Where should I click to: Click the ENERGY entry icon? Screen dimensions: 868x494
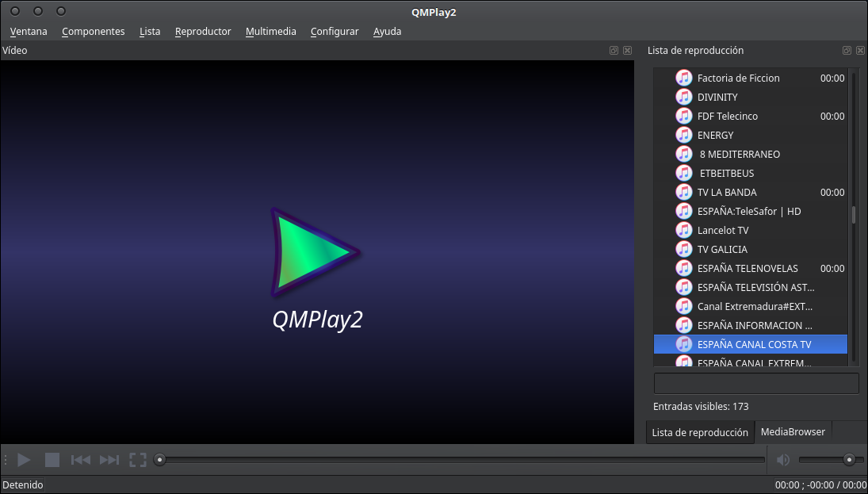[x=684, y=135]
